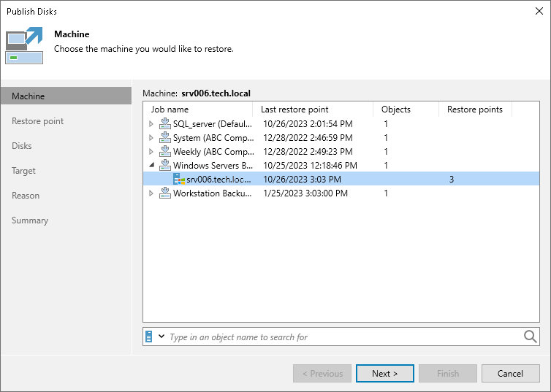551x392 pixels.
Task: Click the machine name srv006.tech.local label
Action: tap(216, 93)
